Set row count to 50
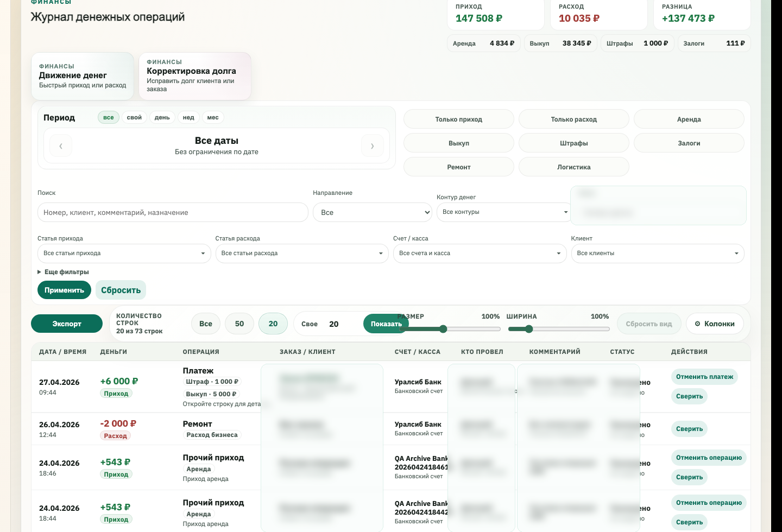Screen dimensions: 782x532 pyautogui.click(x=239, y=324)
